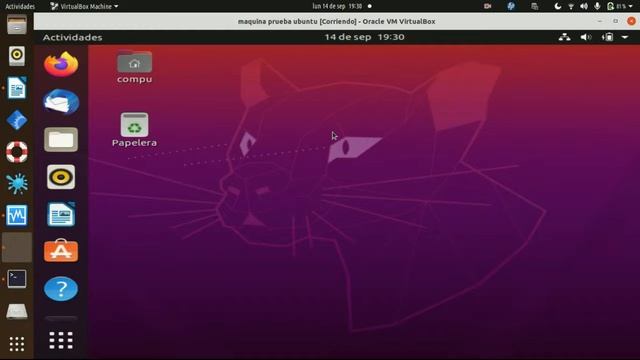The image size is (640, 360).
Task: Open LibreOffice Writer from host dock
Action: (17, 88)
